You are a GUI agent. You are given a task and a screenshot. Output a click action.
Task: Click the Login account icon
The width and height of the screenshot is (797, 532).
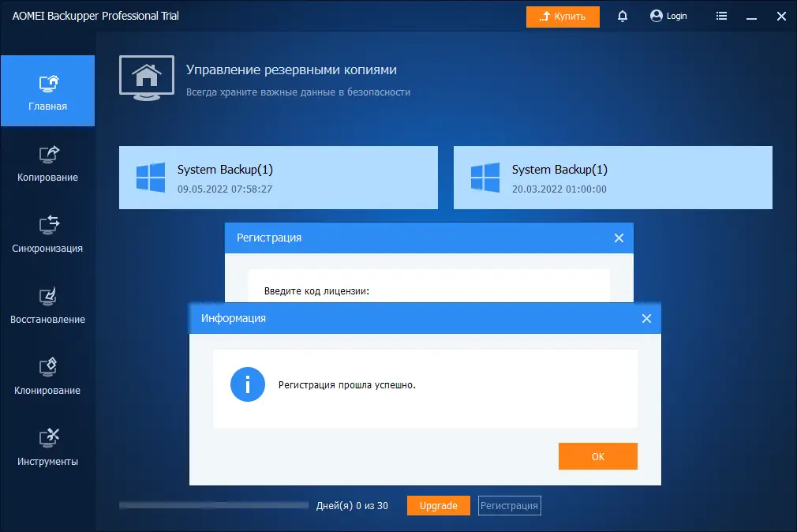point(657,16)
